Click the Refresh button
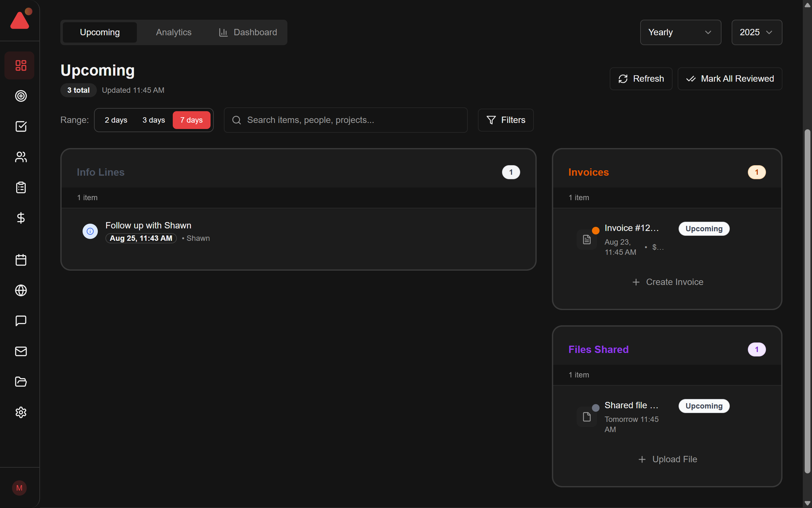 (641, 78)
